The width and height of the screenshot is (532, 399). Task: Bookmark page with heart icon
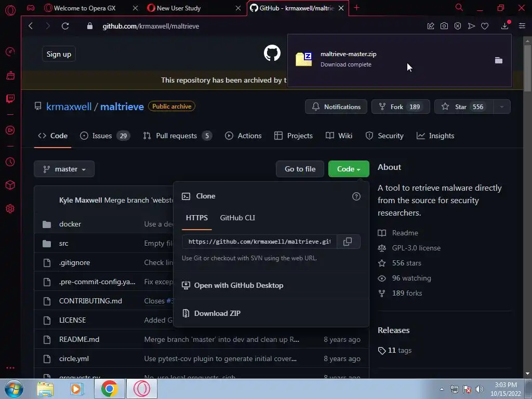click(x=485, y=26)
